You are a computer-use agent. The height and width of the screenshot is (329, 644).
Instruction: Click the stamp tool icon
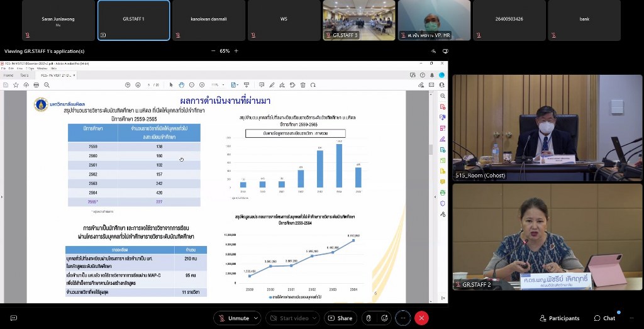click(292, 85)
